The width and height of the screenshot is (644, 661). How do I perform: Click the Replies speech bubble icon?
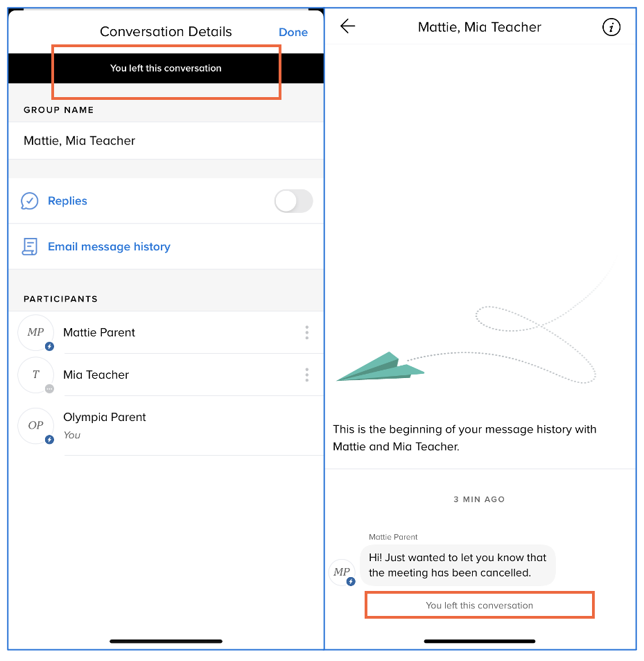point(29,201)
